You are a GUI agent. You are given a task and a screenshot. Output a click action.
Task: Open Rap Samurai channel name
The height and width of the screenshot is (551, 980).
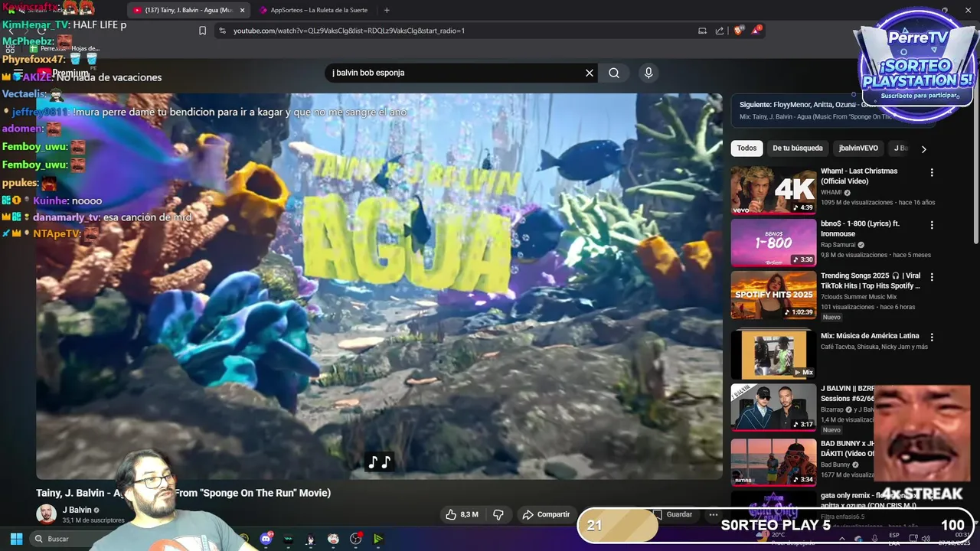click(x=839, y=245)
